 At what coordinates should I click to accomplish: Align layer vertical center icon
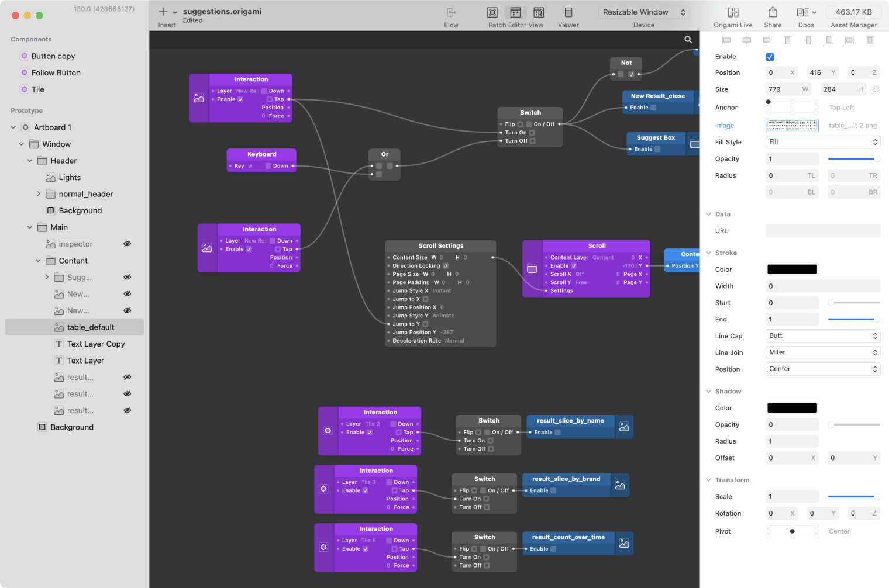[x=808, y=40]
